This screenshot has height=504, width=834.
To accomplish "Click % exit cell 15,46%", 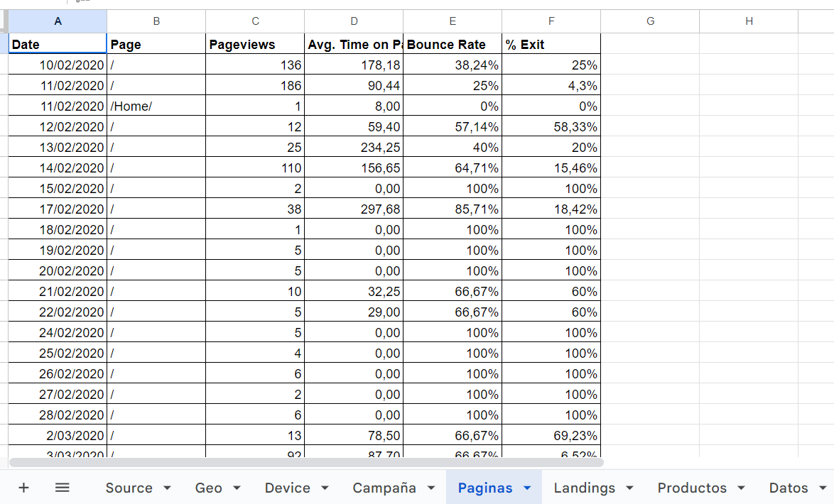I will [551, 168].
